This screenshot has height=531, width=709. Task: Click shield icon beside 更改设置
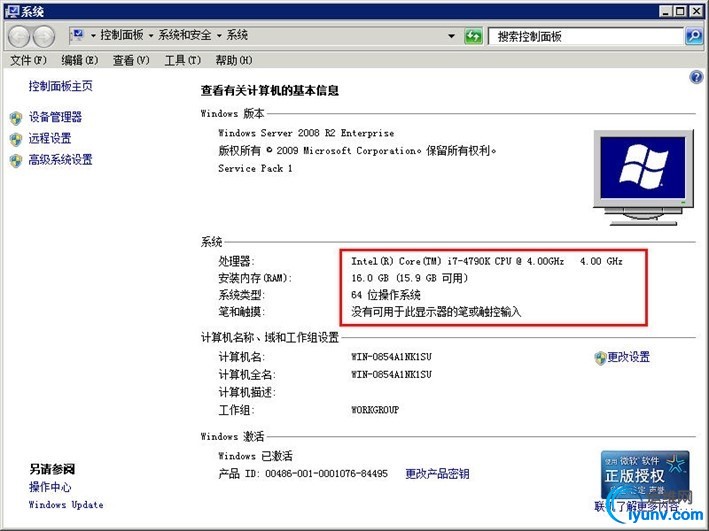click(600, 358)
